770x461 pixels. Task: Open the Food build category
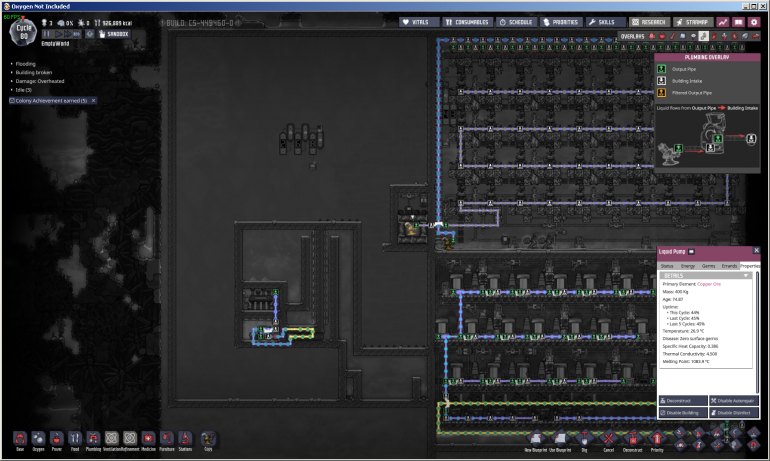75,438
